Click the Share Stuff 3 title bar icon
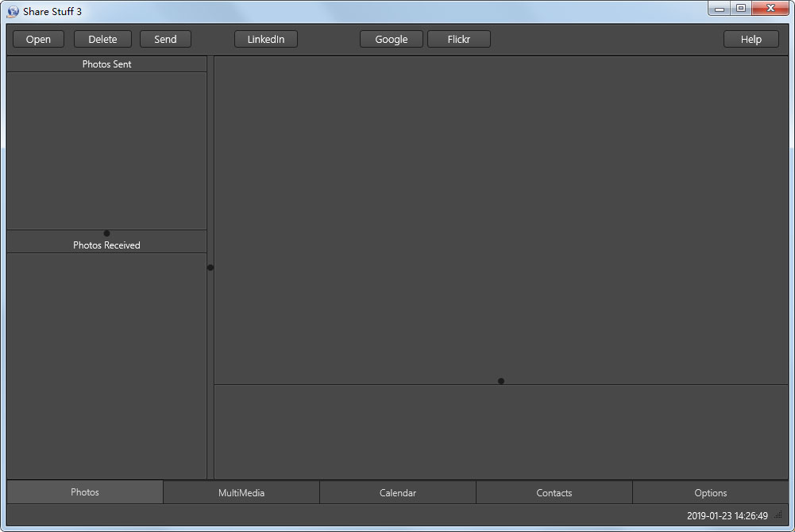 [13, 11]
